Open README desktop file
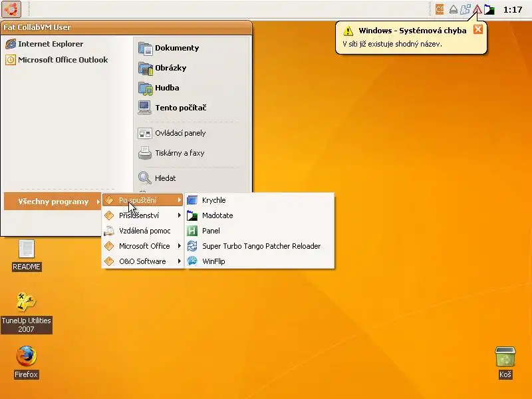 (27, 255)
